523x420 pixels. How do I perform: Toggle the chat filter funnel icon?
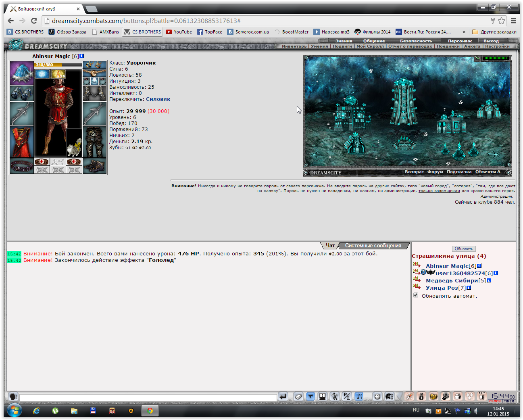tap(310, 397)
